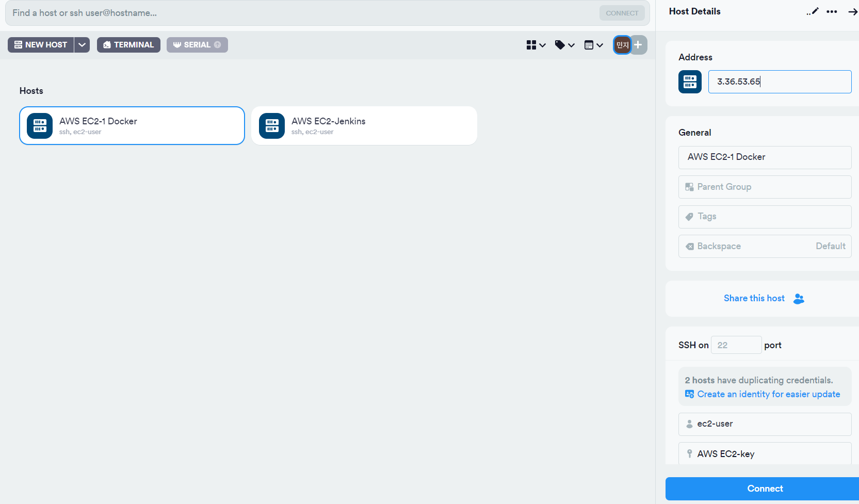
Task: Click the greyed CONNECT button in search bar
Action: (622, 13)
